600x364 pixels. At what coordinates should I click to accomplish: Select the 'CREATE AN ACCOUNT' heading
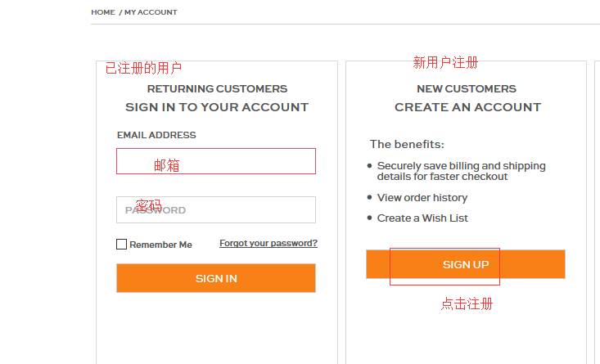[x=467, y=107]
